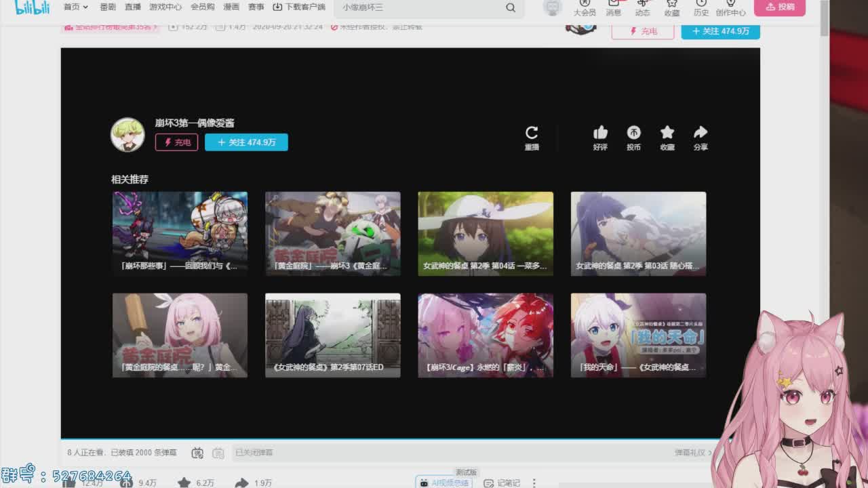Open 女武神的餐桌 第2季第07话ED thumbnail
The height and width of the screenshot is (488, 868).
(333, 335)
